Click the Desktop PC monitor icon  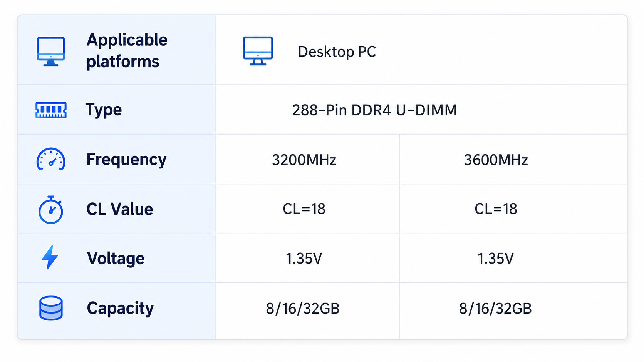[258, 51]
